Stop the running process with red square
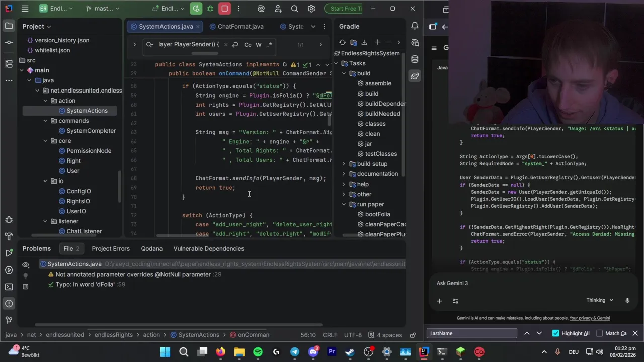644x362 pixels. 225,9
